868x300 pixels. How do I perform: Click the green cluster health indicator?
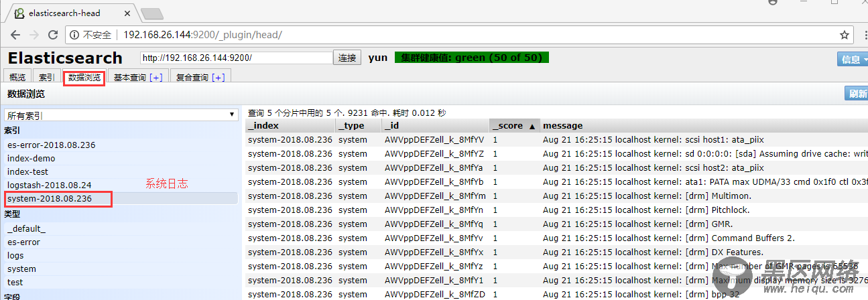[x=472, y=58]
